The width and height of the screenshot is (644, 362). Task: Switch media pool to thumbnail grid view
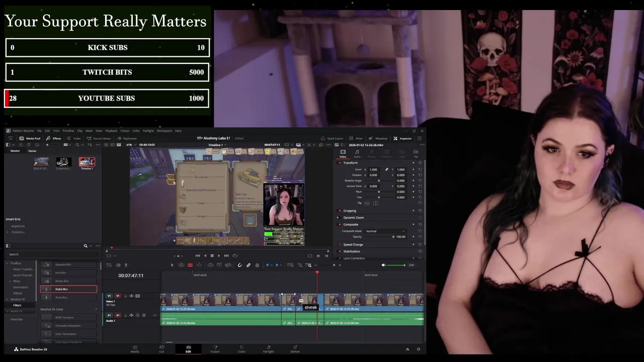(x=65, y=145)
